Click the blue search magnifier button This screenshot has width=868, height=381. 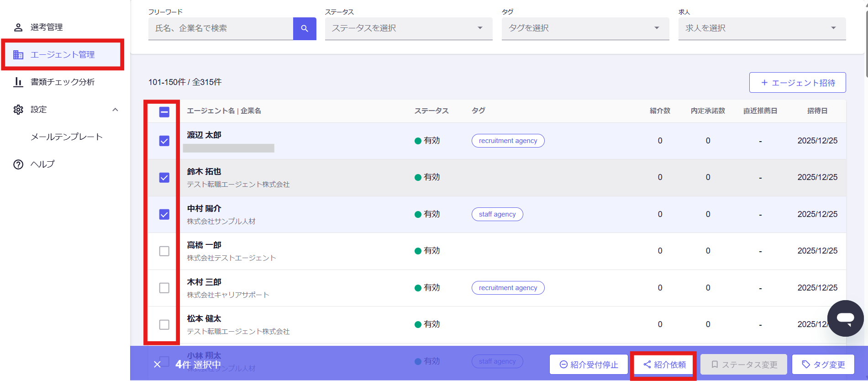[x=305, y=28]
